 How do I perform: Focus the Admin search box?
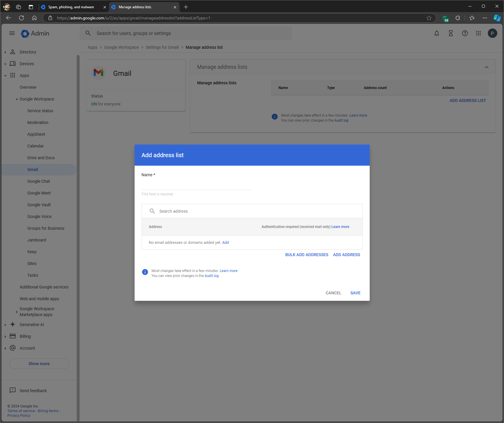(x=186, y=33)
